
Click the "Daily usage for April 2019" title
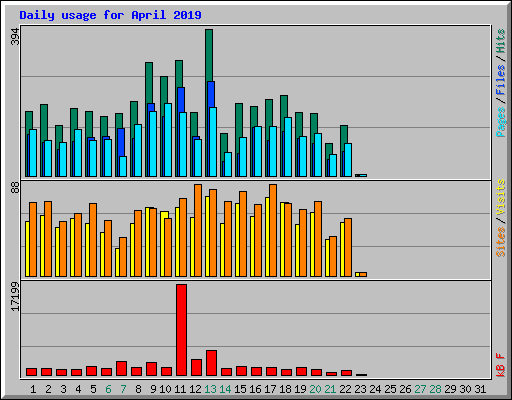[x=110, y=15]
